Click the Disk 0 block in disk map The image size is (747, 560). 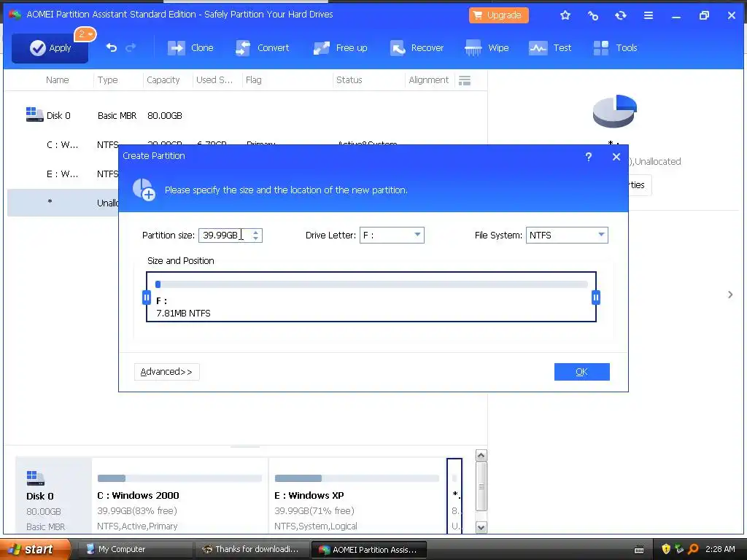pos(53,496)
